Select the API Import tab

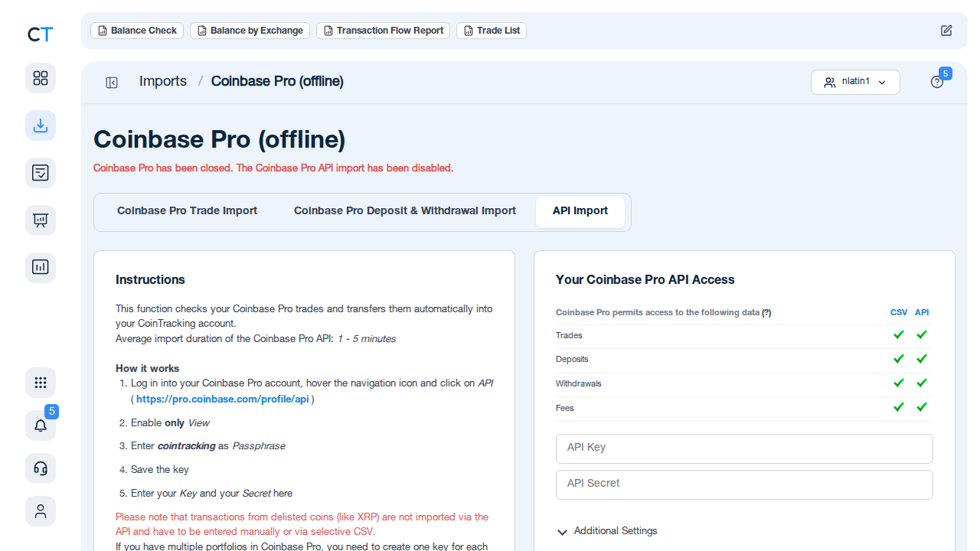point(580,211)
